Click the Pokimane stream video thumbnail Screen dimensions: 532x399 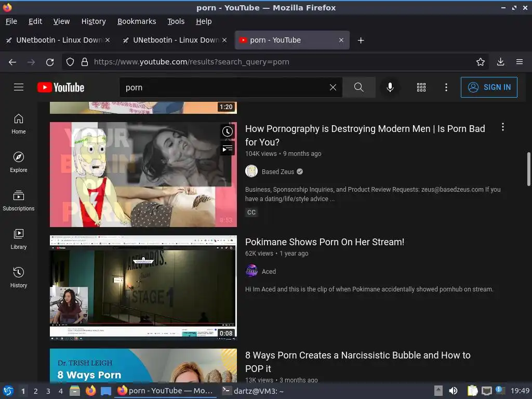143,288
